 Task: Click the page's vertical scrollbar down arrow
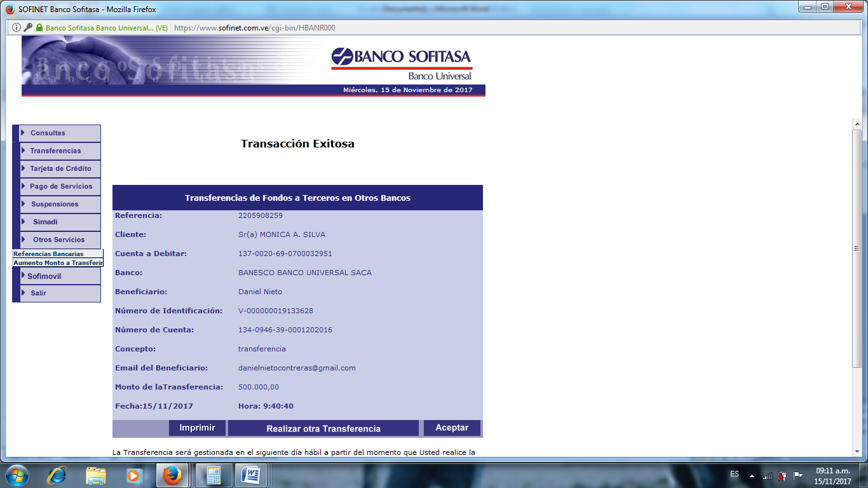tap(857, 451)
